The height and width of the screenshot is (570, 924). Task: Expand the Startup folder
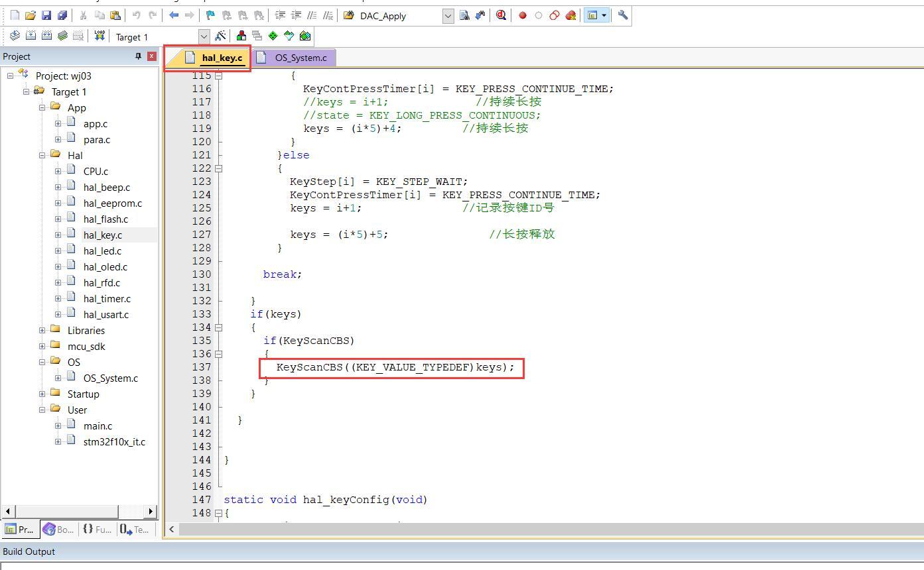pyautogui.click(x=42, y=394)
